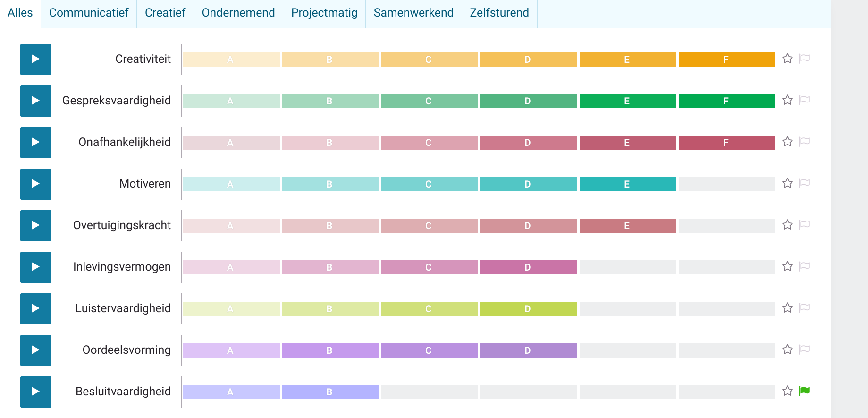Click the flag icon on Creativiteit row
Image resolution: width=868 pixels, height=418 pixels.
pos(804,59)
